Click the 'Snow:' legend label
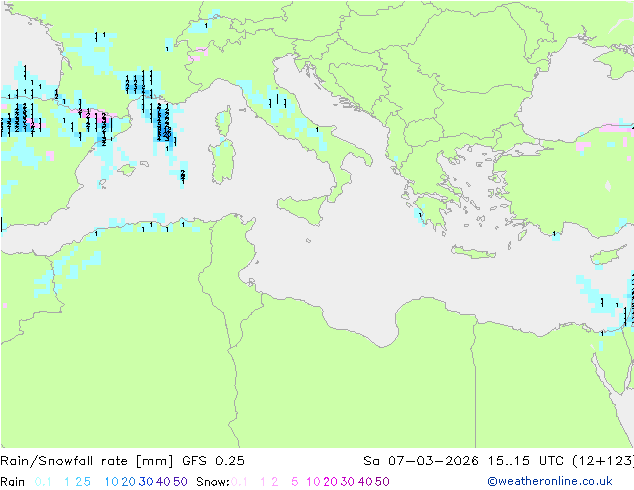 (x=213, y=482)
